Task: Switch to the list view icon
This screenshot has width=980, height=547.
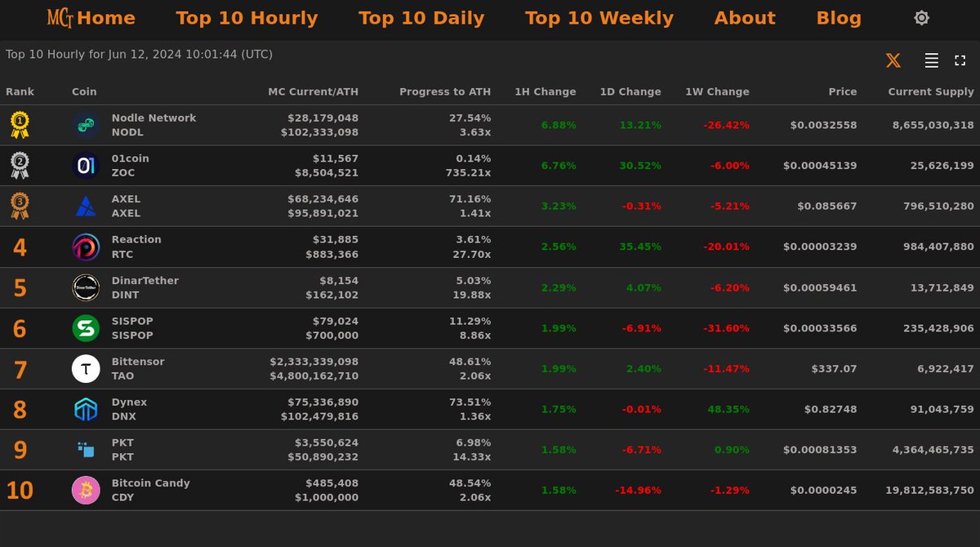Action: tap(931, 60)
